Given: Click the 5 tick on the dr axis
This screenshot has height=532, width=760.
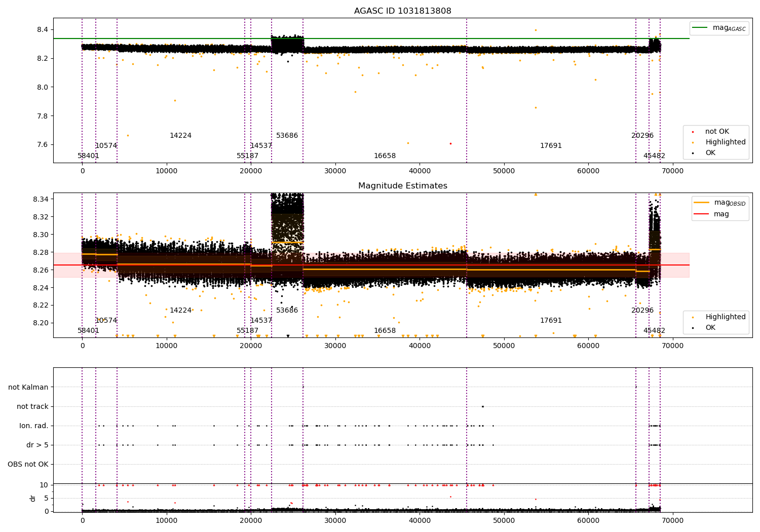Looking at the screenshot, I should (x=46, y=499).
